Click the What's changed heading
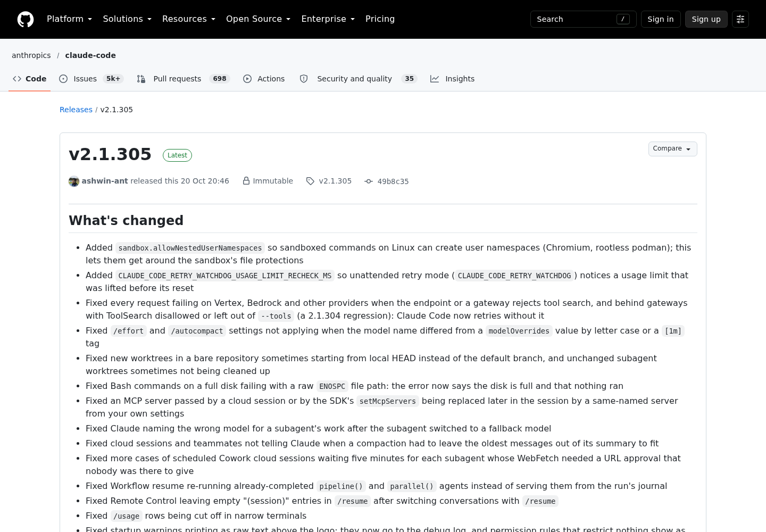The image size is (766, 532). pos(126,220)
